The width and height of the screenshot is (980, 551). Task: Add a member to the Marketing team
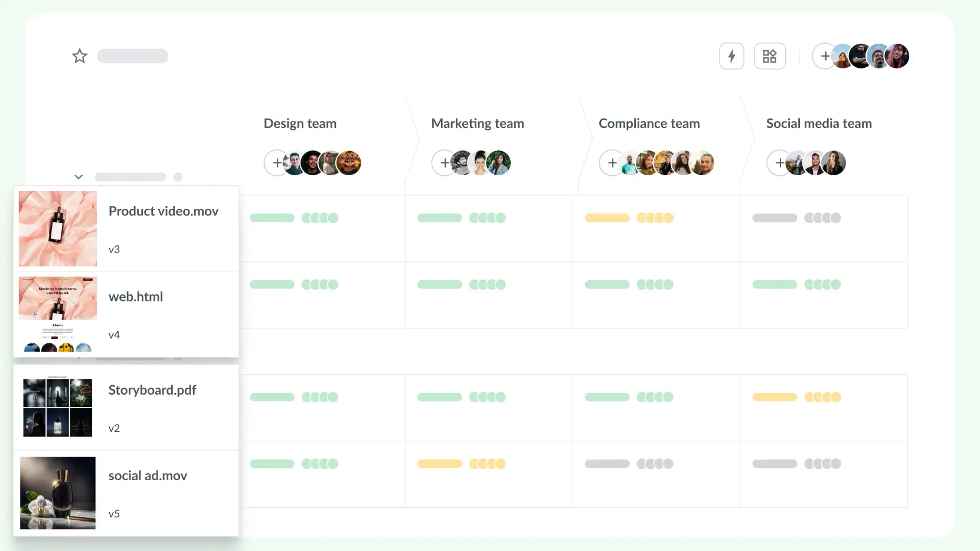(444, 163)
